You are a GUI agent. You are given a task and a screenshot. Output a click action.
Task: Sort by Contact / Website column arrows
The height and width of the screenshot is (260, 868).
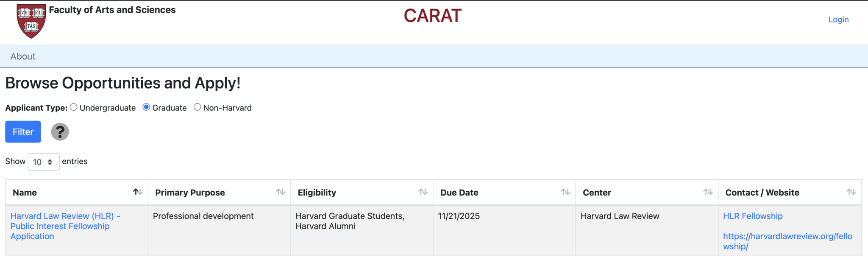pos(851,192)
